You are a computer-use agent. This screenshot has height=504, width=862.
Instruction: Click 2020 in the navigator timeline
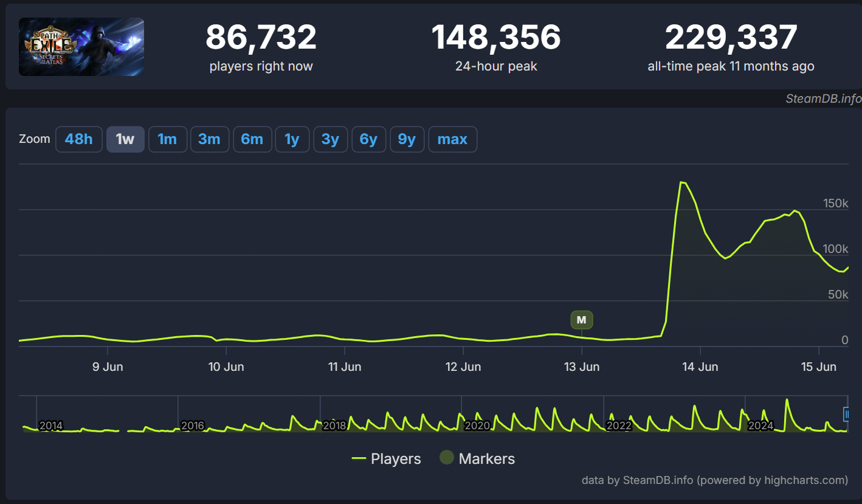tap(477, 426)
